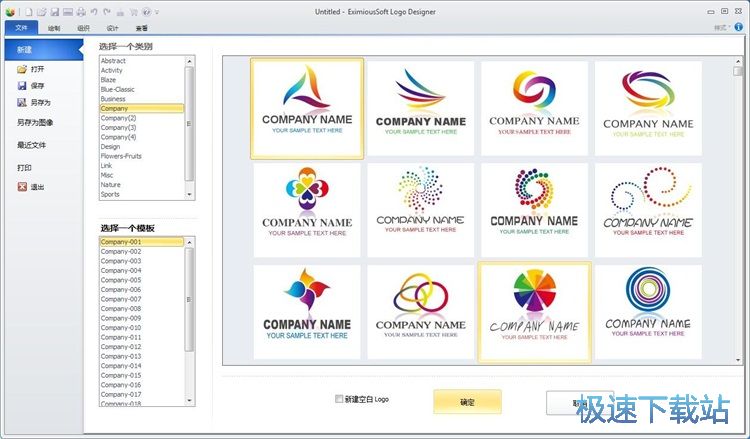Click category list scroll down arrow
Screen dimensions: 750x439
pyautogui.click(x=189, y=194)
